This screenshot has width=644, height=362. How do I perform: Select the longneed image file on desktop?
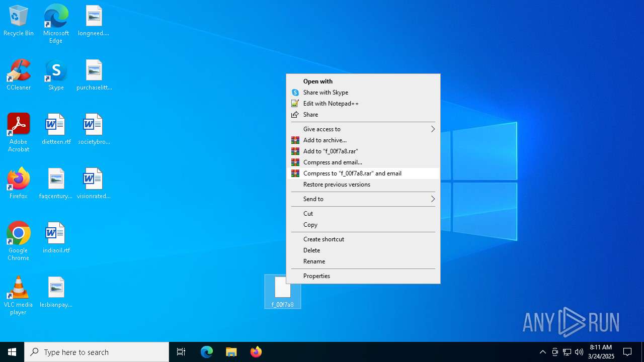[x=94, y=21]
